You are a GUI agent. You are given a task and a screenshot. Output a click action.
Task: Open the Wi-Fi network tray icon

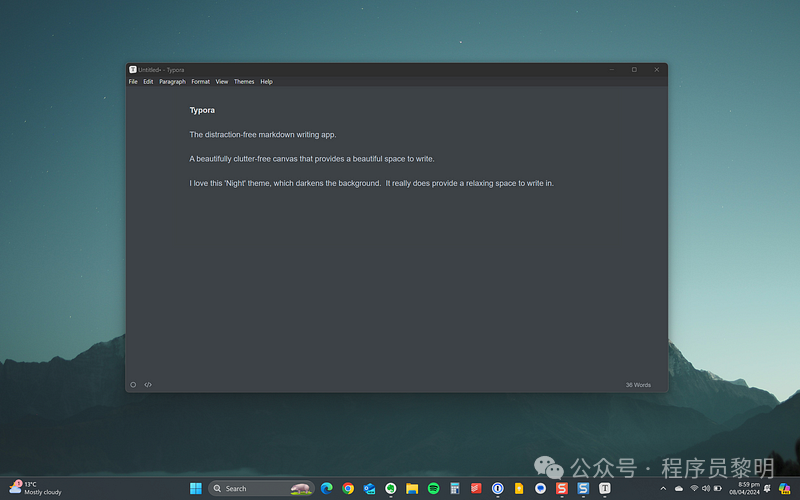pyautogui.click(x=694, y=488)
